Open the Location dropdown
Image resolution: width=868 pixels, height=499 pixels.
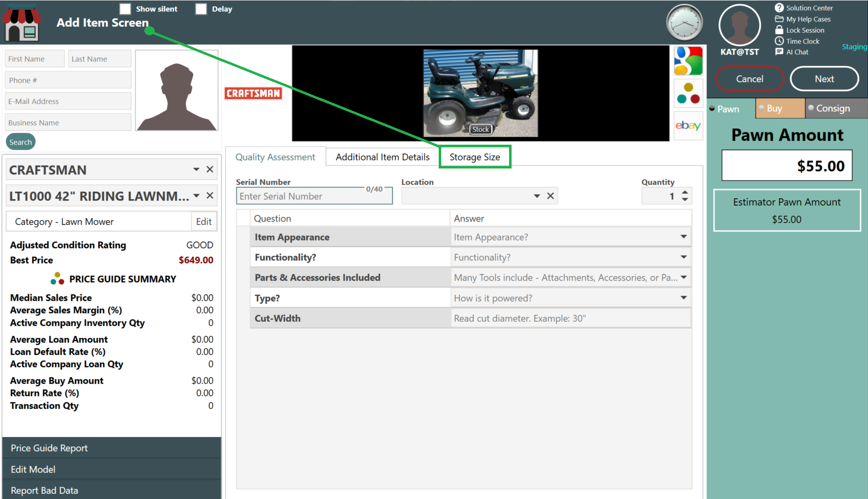(537, 196)
